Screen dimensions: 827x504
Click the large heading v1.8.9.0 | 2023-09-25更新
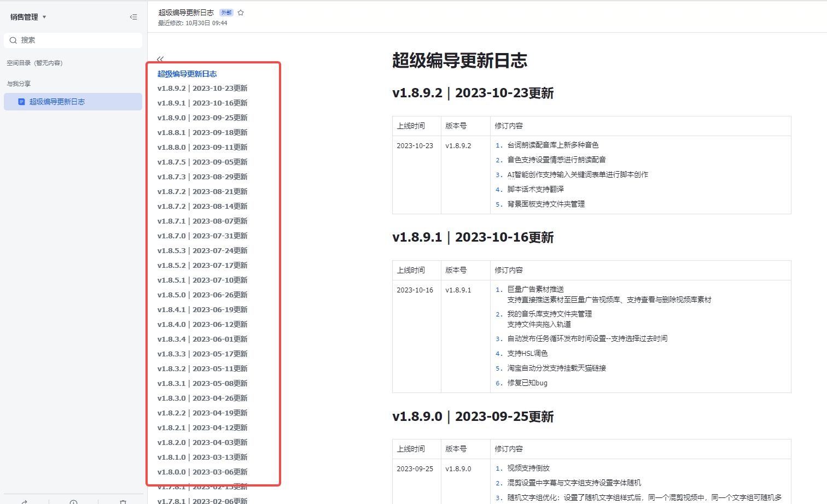[473, 417]
